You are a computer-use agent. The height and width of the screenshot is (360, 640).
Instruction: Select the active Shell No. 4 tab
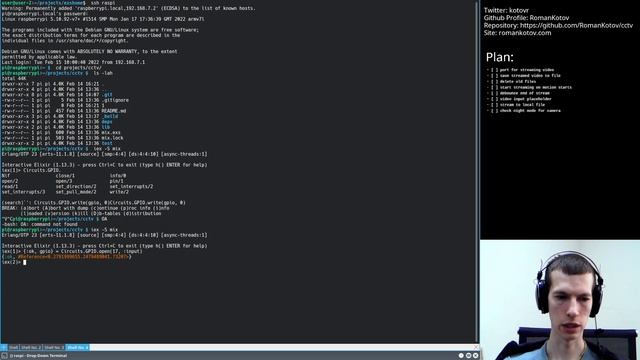[x=78, y=347]
